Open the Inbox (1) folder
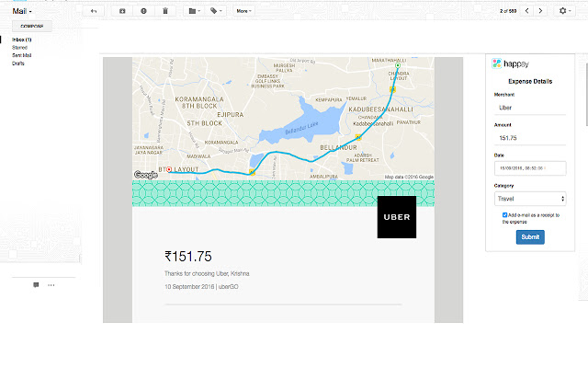The image size is (588, 368). [22, 40]
